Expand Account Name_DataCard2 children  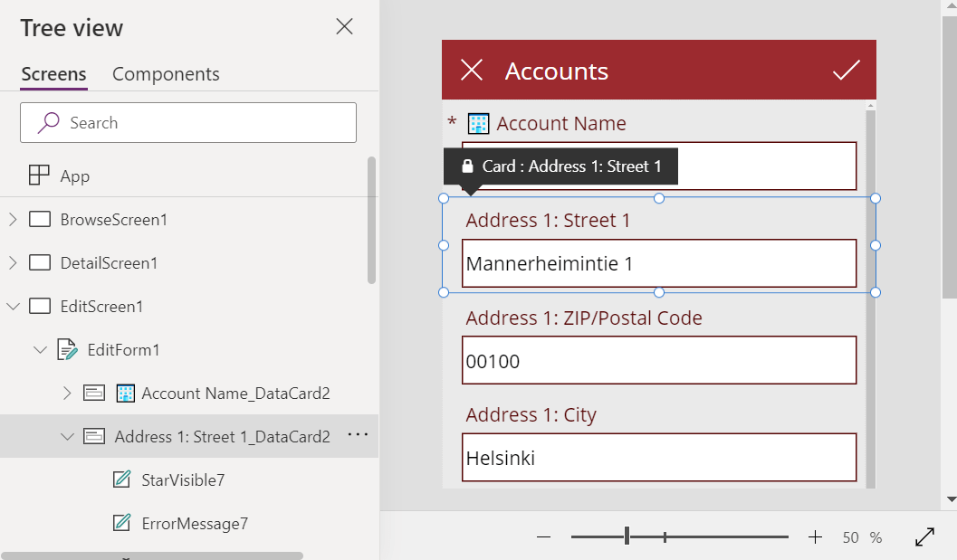66,393
